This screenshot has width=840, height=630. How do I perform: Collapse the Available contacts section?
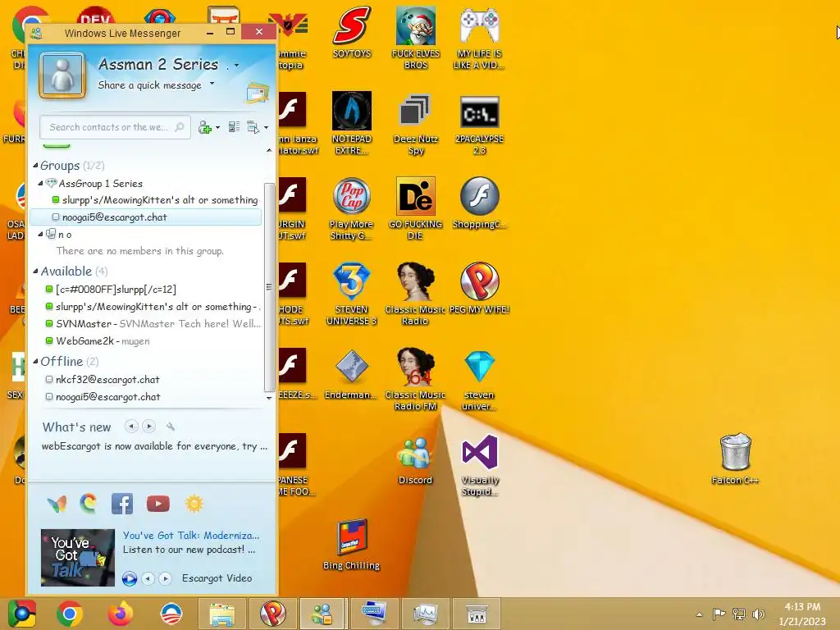tap(35, 271)
